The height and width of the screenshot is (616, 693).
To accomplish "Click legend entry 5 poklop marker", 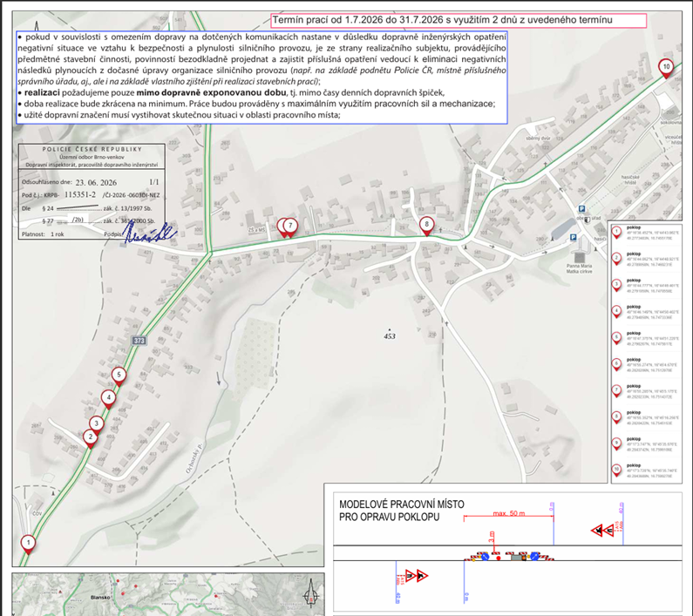I will [x=616, y=338].
